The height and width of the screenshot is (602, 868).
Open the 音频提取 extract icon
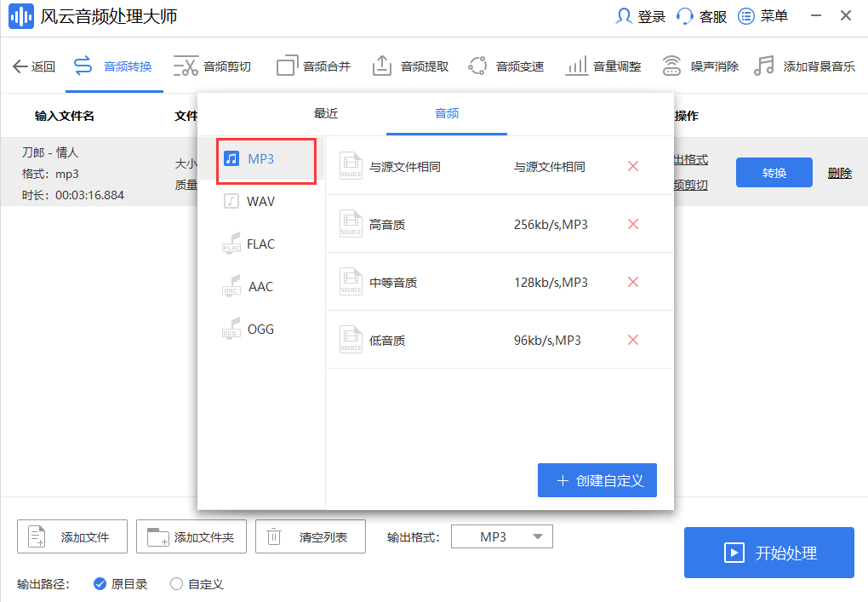coord(382,66)
